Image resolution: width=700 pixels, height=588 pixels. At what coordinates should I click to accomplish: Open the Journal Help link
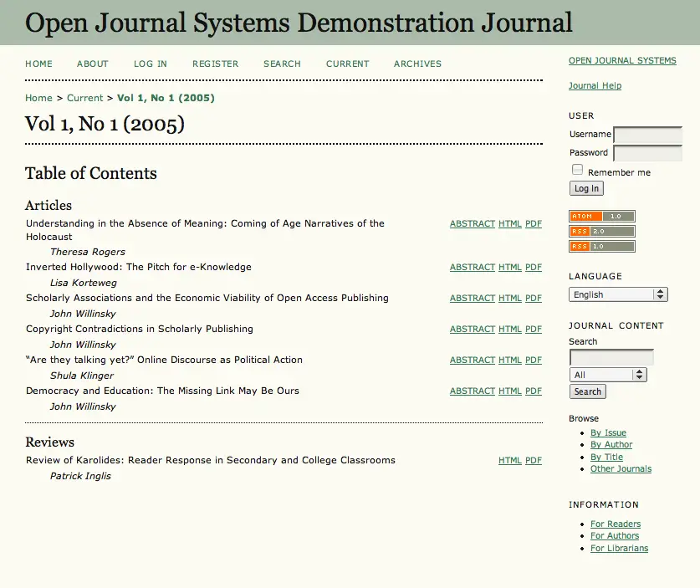coord(595,86)
